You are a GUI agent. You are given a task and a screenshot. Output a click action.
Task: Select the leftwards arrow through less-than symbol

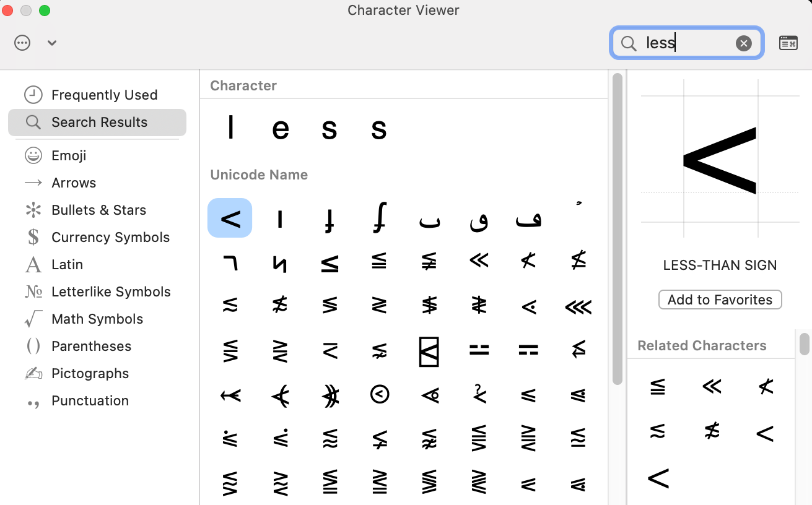click(x=230, y=394)
